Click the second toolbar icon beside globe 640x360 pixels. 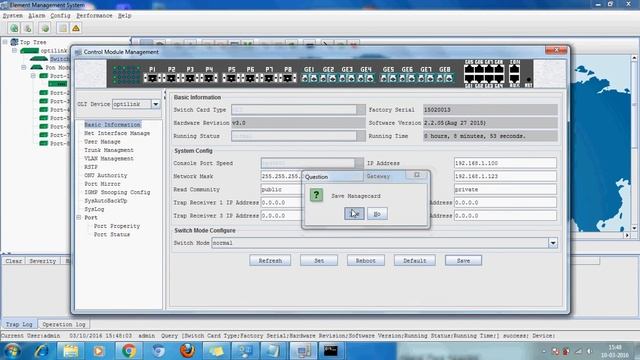click(27, 28)
